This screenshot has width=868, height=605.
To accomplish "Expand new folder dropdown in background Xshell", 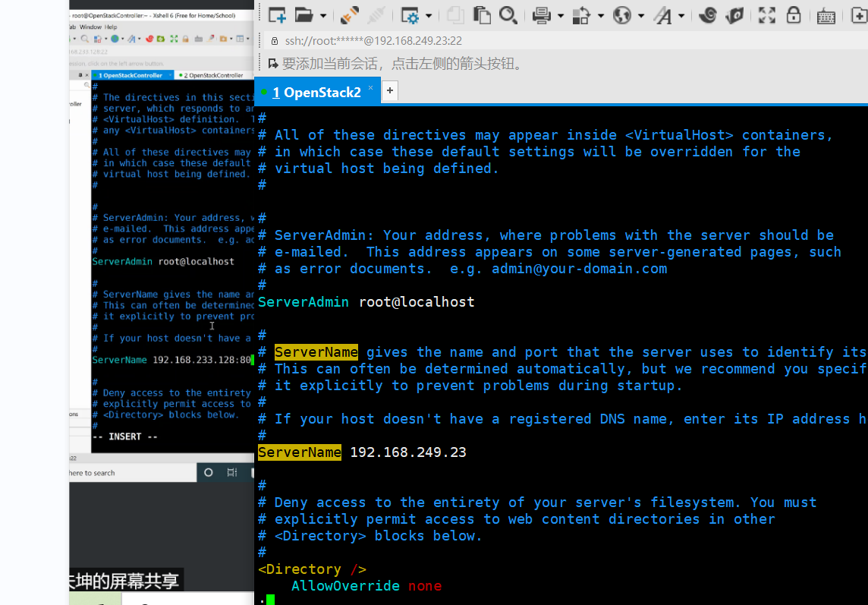I will coord(231,39).
